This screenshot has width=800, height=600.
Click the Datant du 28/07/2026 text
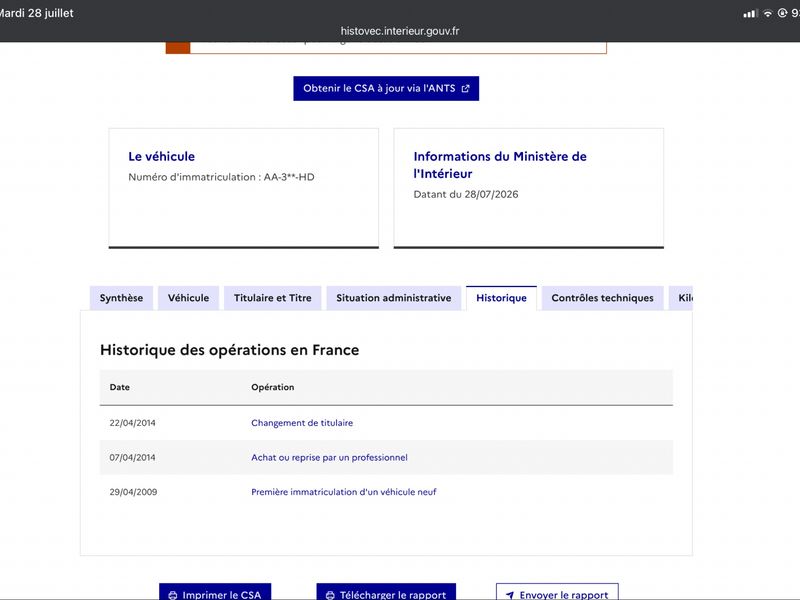point(466,194)
